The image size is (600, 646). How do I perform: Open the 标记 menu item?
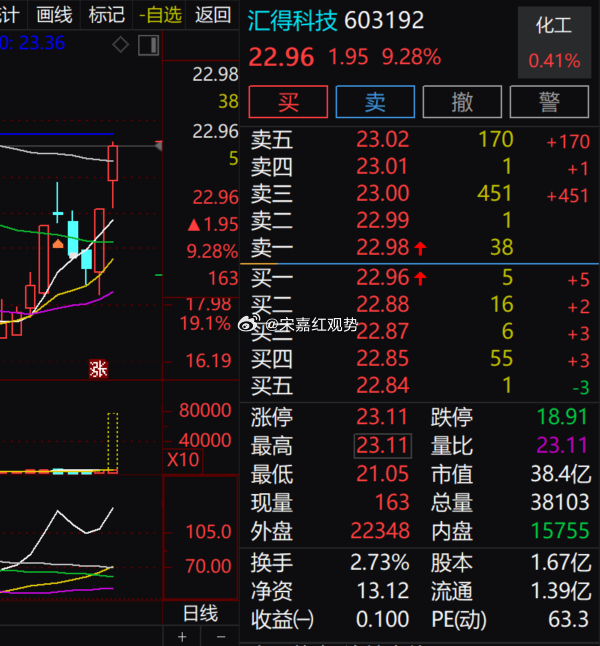107,15
